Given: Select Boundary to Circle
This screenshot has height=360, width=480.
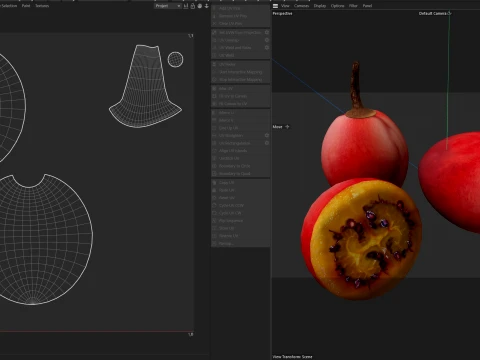Looking at the screenshot, I should click(x=241, y=166).
